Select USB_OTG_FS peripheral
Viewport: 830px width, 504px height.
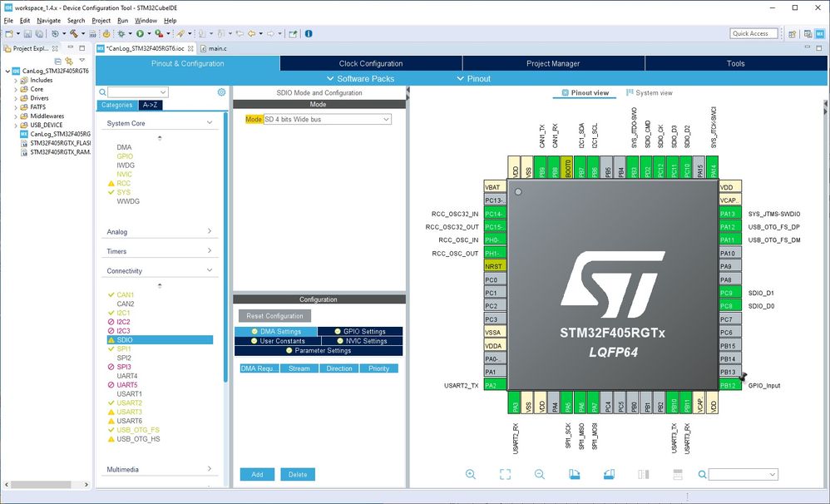click(137, 430)
